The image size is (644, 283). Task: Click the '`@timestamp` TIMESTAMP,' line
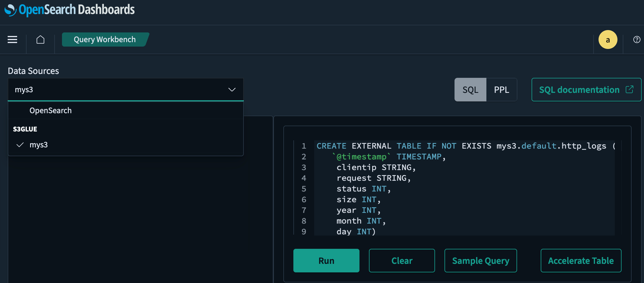(388, 157)
